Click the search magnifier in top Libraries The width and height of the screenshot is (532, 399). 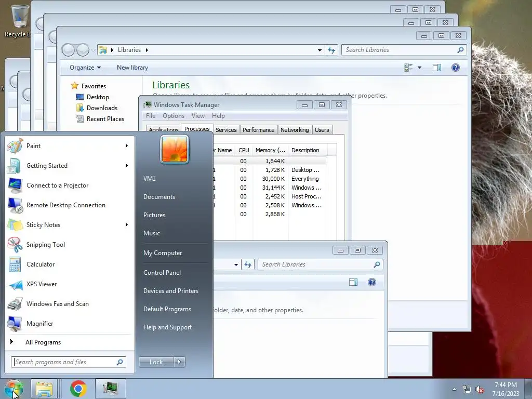coord(460,50)
